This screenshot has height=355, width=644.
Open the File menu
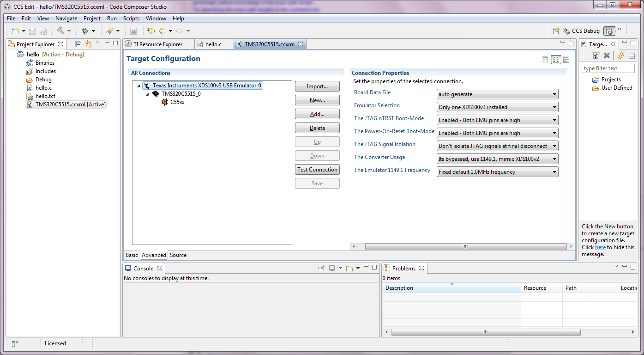pyautogui.click(x=11, y=18)
